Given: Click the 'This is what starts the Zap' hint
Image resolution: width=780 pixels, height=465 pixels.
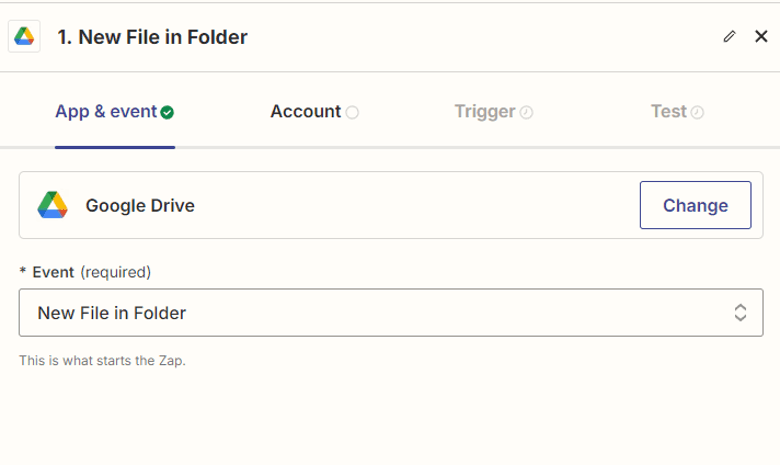Looking at the screenshot, I should pyautogui.click(x=102, y=360).
